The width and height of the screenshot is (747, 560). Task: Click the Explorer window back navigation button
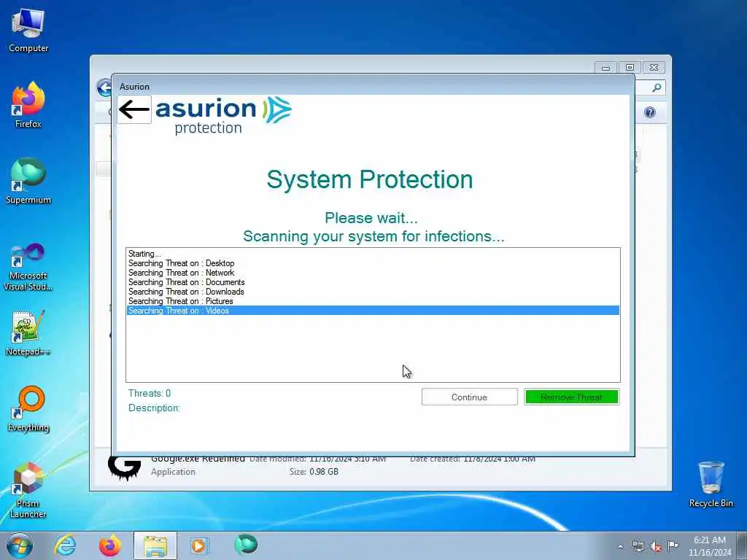104,87
